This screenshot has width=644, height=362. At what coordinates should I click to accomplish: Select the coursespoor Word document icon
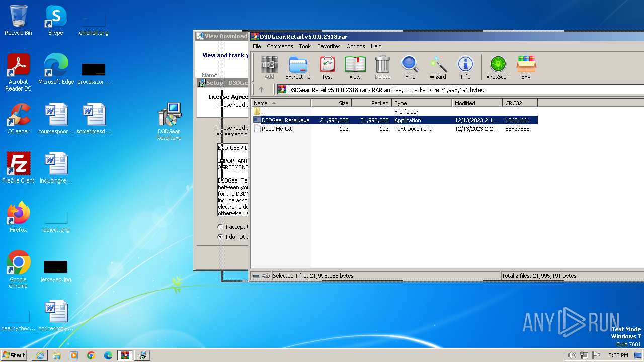point(56,118)
